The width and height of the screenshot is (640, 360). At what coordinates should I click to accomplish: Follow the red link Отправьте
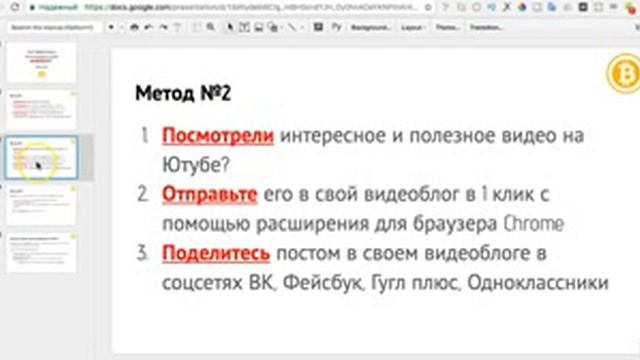[210, 194]
